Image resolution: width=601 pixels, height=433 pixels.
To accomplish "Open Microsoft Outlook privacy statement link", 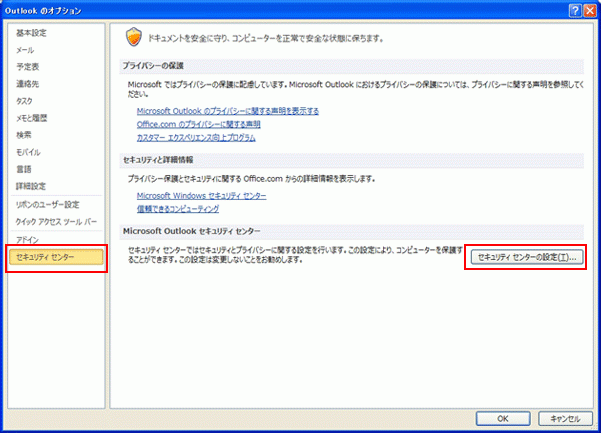I will [228, 111].
